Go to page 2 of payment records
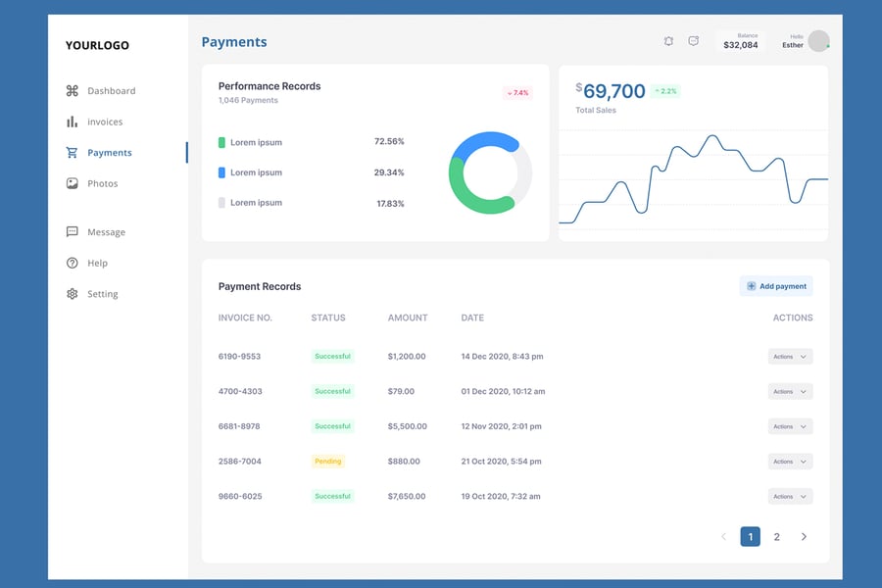 [777, 537]
